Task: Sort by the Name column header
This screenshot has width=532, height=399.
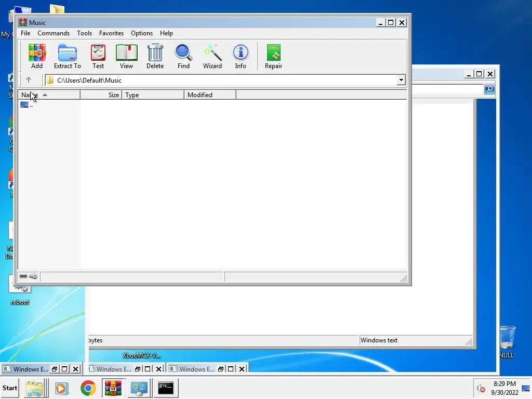Action: tap(49, 95)
